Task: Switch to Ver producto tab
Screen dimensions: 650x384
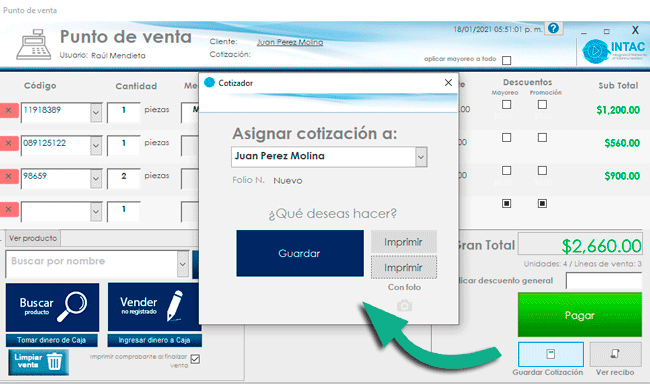Action: click(33, 238)
